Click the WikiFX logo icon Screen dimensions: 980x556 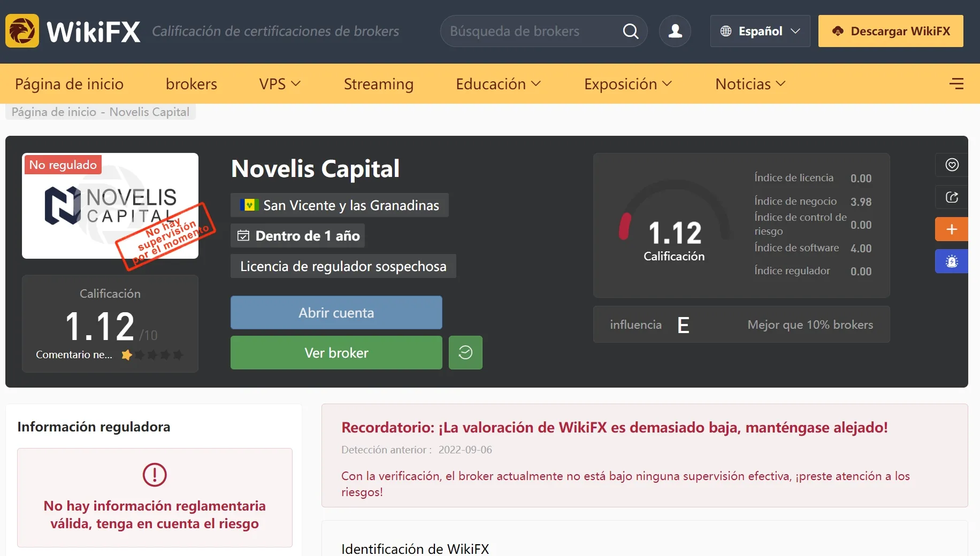(x=22, y=31)
